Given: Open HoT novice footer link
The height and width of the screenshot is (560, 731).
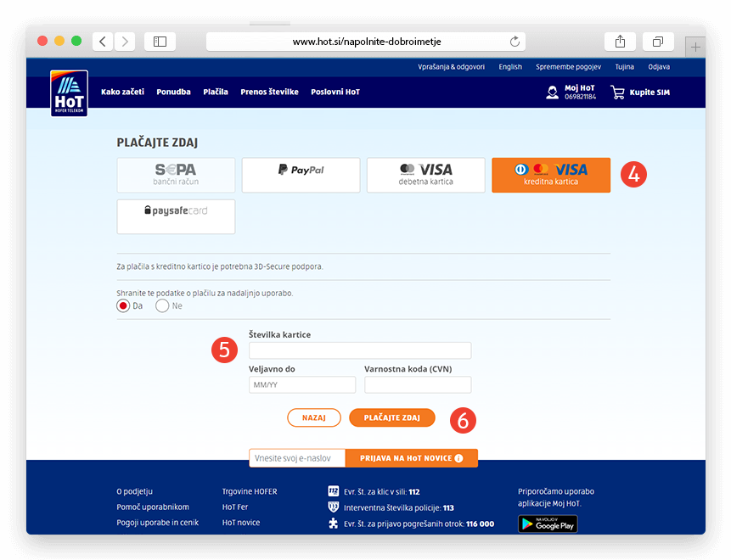Looking at the screenshot, I should [x=241, y=523].
